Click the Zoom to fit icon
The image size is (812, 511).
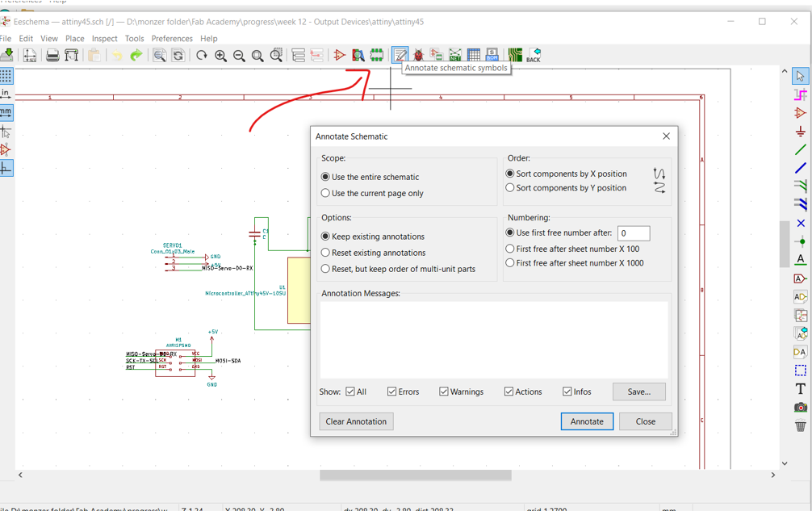(257, 55)
